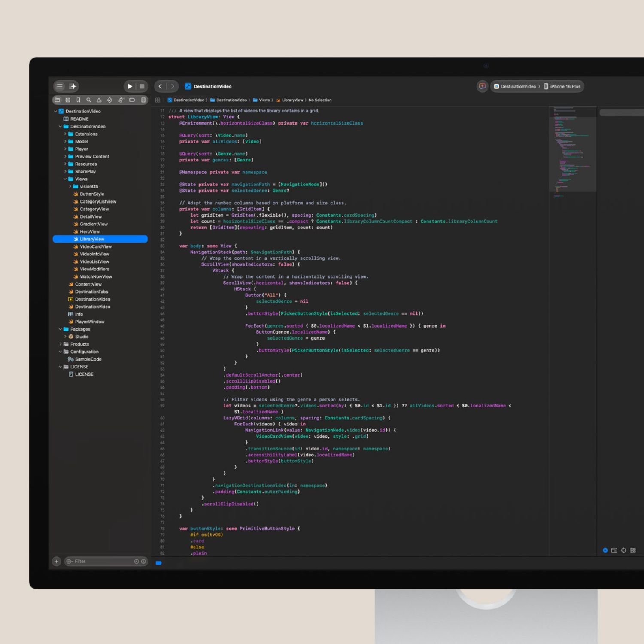Select the highlighted LibraryView file
The image size is (644, 644).
100,239
